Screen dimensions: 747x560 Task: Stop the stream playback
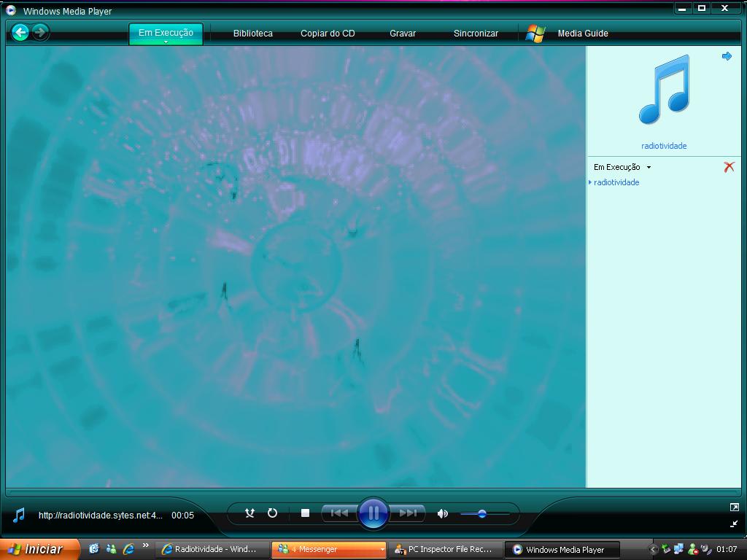(x=305, y=513)
